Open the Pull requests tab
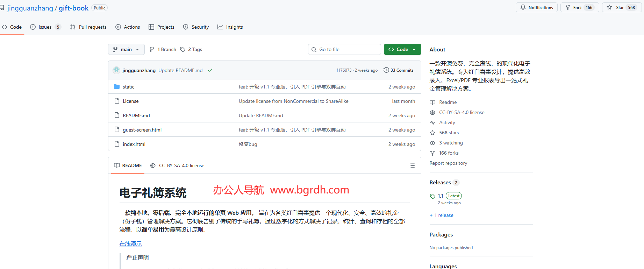Viewport: 644px width, 269px height. click(88, 27)
